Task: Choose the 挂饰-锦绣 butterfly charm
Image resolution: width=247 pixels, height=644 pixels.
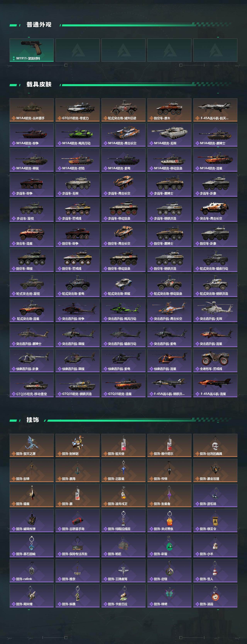Action: tap(169, 596)
